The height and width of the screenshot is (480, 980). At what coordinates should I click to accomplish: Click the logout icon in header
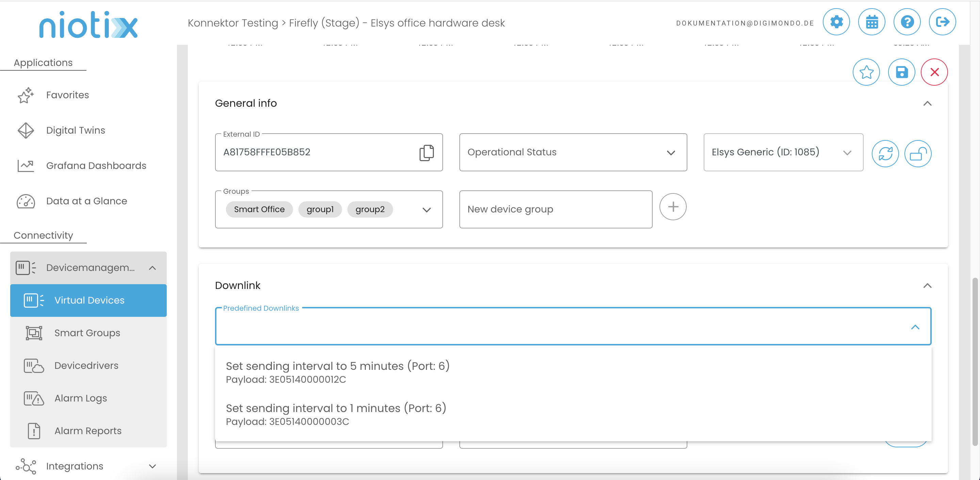tap(942, 22)
